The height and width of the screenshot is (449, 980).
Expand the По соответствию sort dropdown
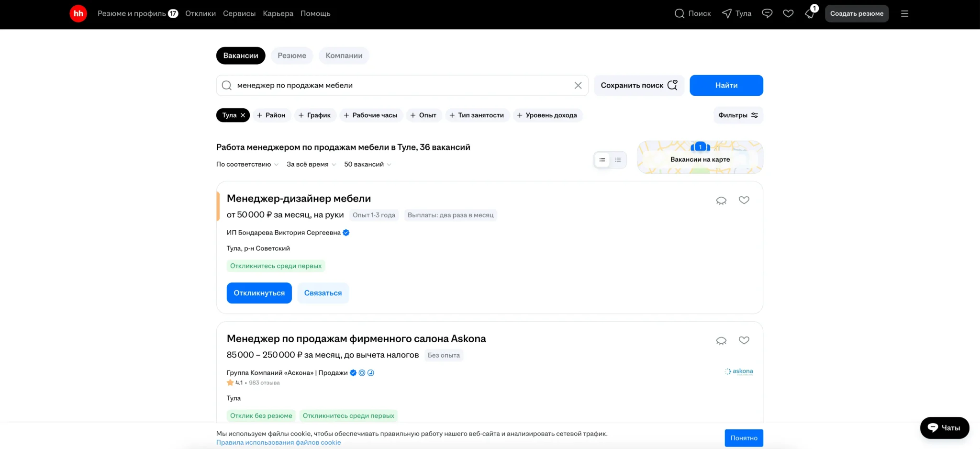pos(247,164)
